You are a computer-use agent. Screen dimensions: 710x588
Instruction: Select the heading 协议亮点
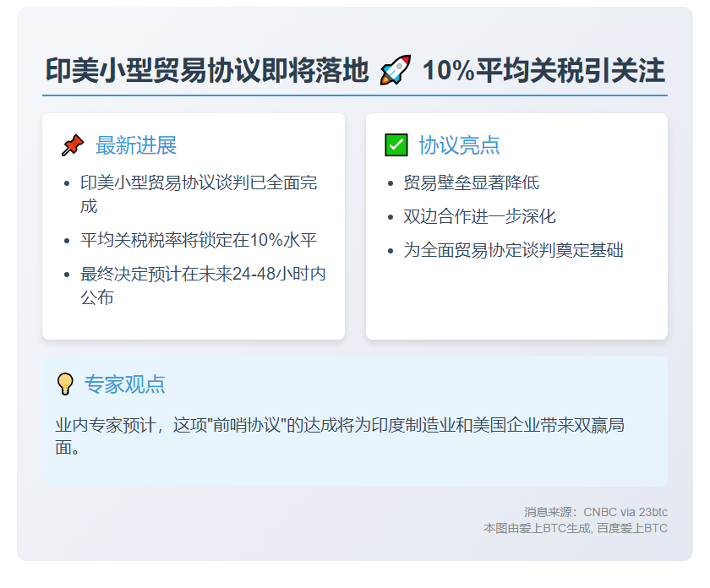(x=459, y=145)
